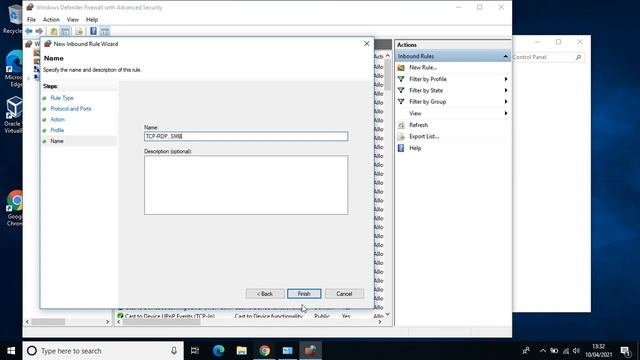640x360 pixels.
Task: Click the Show/Hide console tree toolbar icon
Action: click(x=65, y=31)
